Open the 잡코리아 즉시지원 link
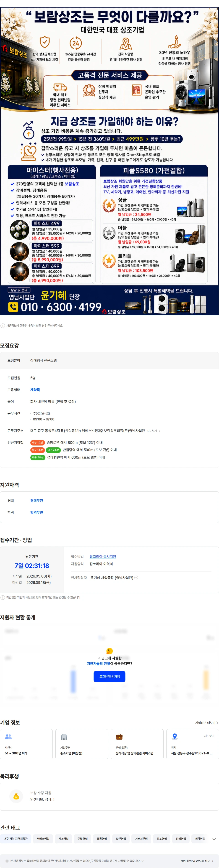219x868 pixels. click(x=103, y=556)
